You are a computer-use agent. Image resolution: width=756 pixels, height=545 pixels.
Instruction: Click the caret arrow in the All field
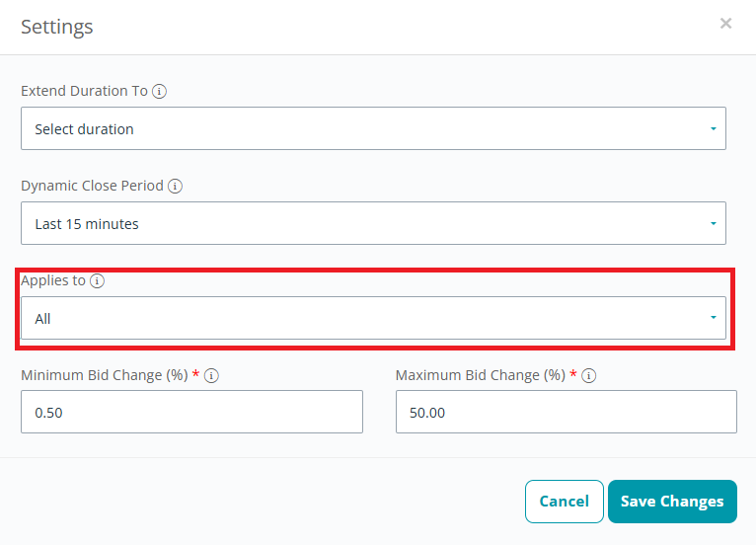point(714,317)
